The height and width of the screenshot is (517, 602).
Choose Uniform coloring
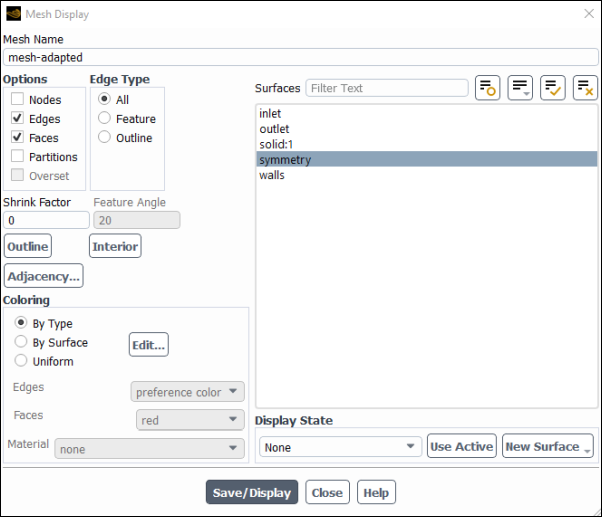(21, 361)
